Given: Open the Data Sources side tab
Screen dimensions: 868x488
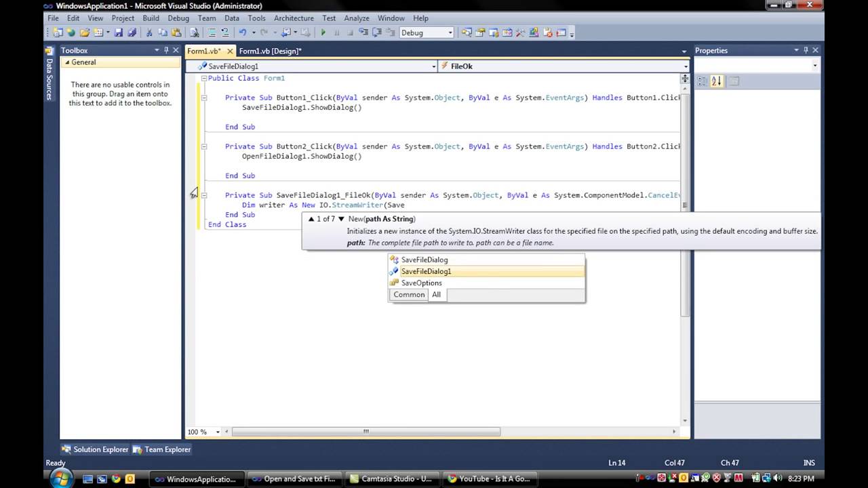Looking at the screenshot, I should coord(50,75).
